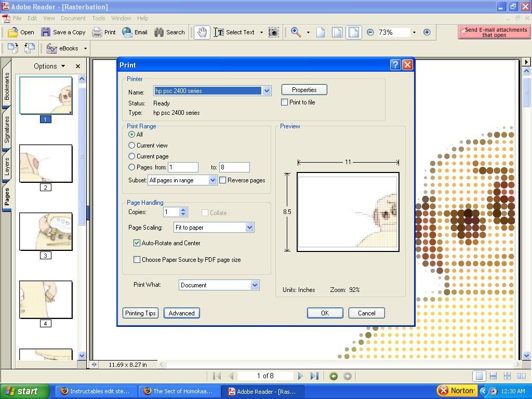Click the Zoom In magnifier tool
Viewport: 532px width, 399px height.
click(296, 32)
